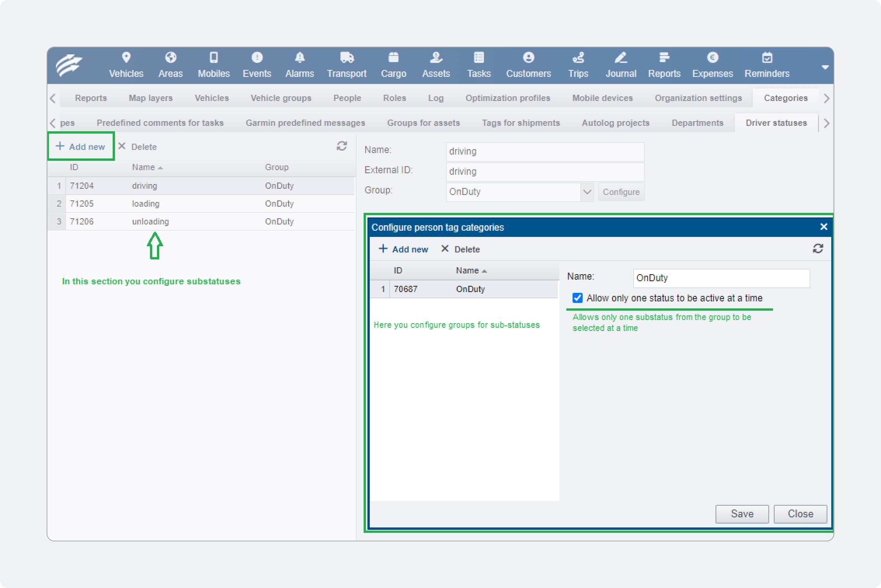This screenshot has height=588, width=881.
Task: Switch to the Departments tab
Action: coord(697,123)
